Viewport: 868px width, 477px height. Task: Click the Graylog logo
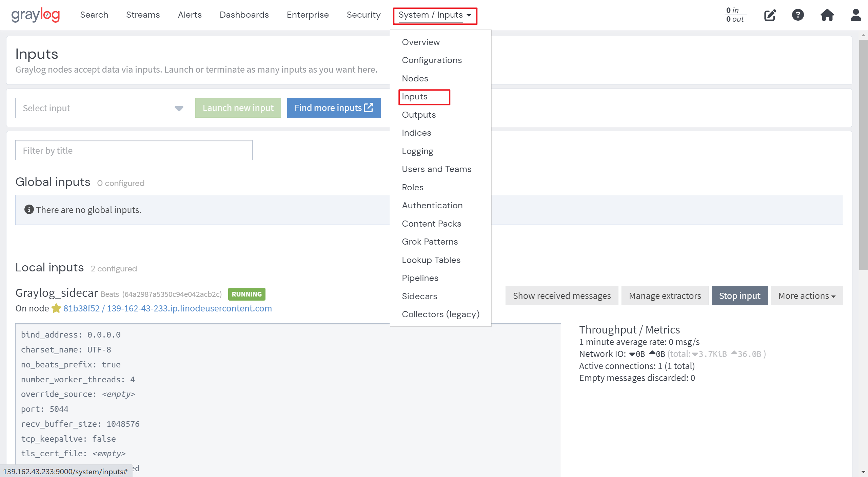point(35,15)
